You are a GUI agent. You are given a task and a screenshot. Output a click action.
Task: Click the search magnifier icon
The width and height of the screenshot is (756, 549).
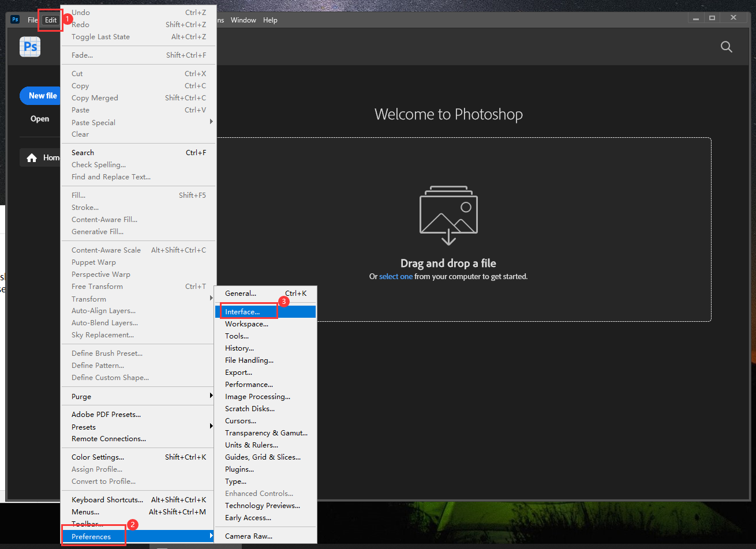point(727,47)
